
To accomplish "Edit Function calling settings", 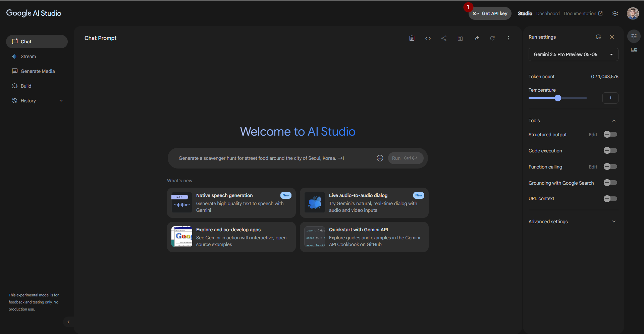I will pyautogui.click(x=593, y=167).
